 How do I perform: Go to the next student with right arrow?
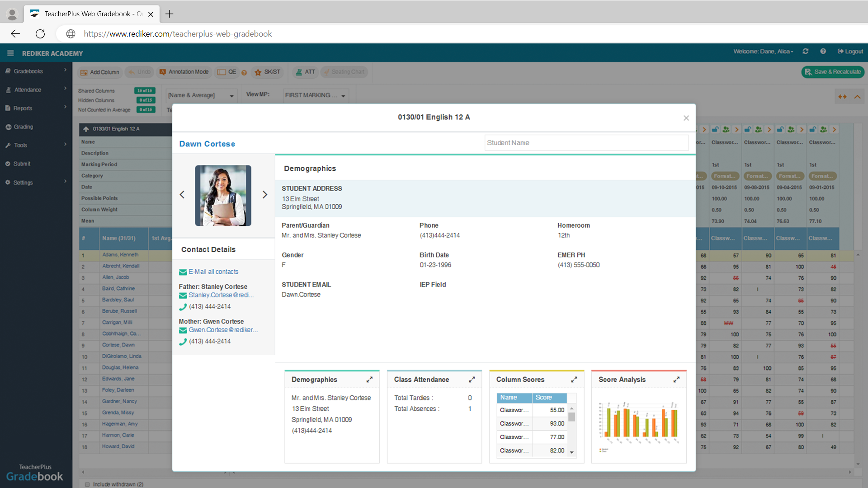pyautogui.click(x=265, y=195)
